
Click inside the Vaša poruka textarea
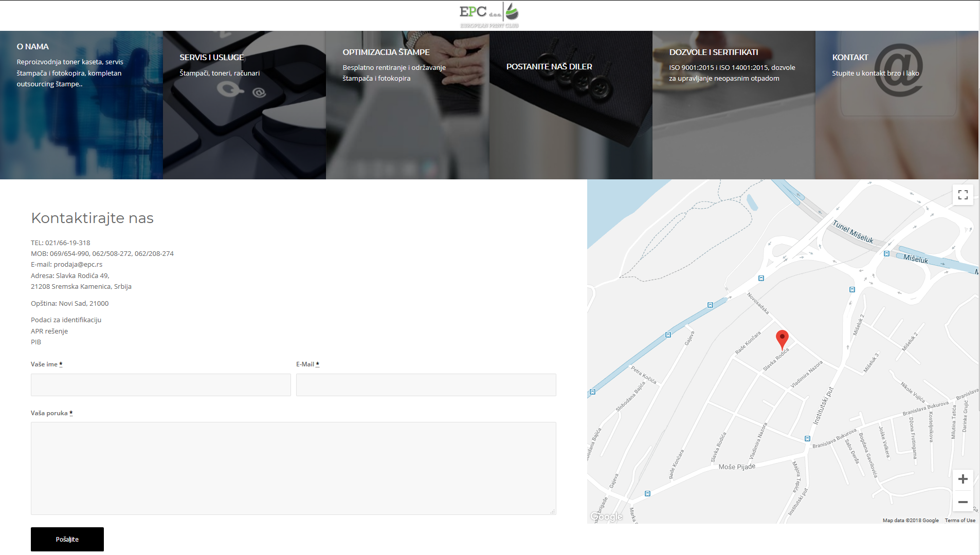293,468
